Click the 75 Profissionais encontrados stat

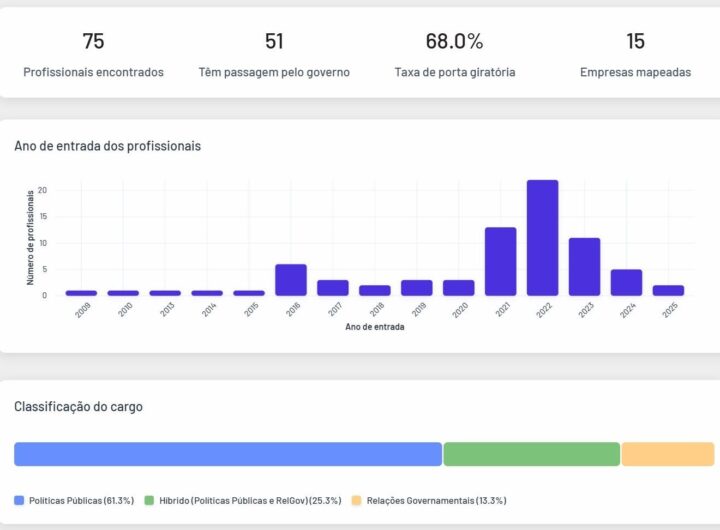coord(93,55)
